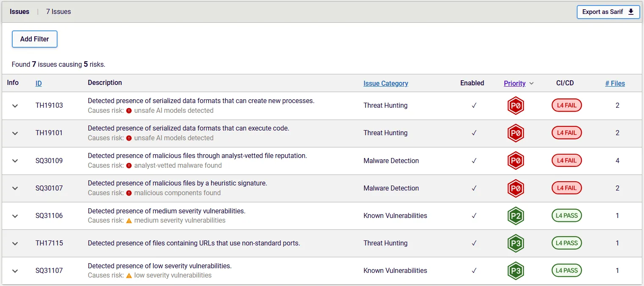Click the Add Filter button
Viewport: 644px width, 286px height.
pyautogui.click(x=34, y=39)
